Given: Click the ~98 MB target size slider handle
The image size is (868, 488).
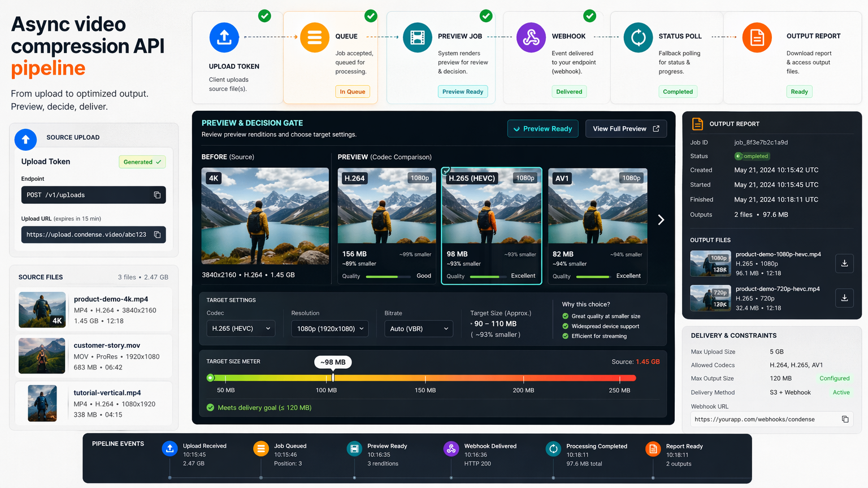Looking at the screenshot, I should (333, 377).
